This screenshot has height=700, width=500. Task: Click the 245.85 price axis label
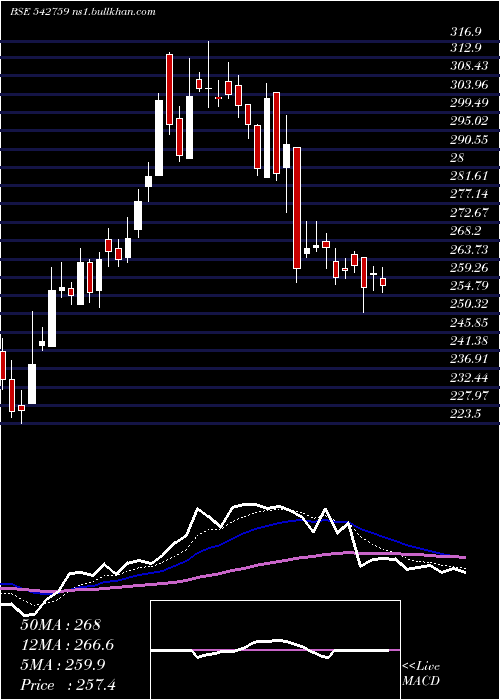point(469,322)
